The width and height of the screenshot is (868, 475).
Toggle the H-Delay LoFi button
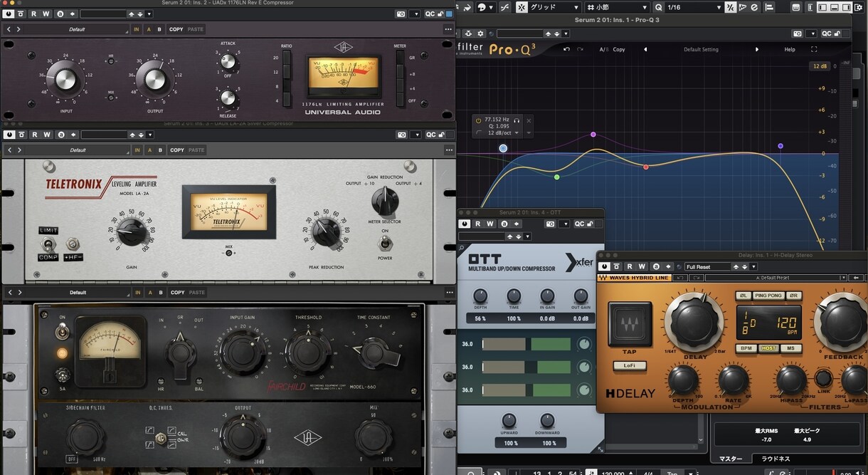[x=630, y=365]
